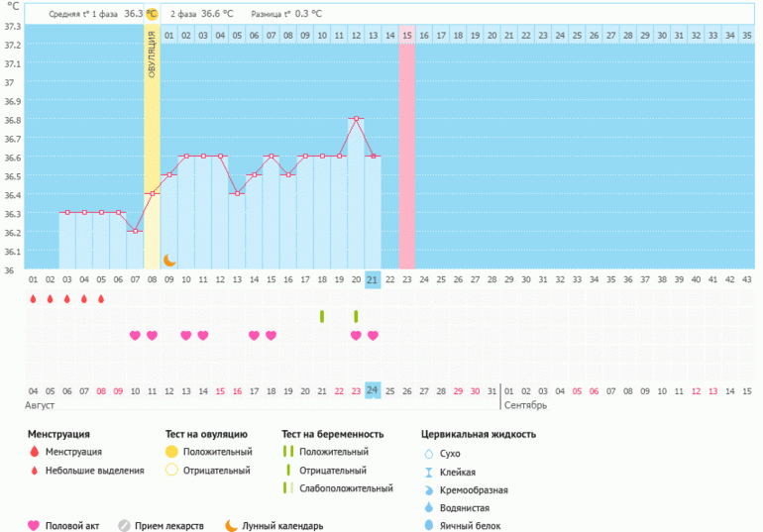Image resolution: width=763 pixels, height=532 pixels.
Task: Click the lowest 36.2 temperature point
Action: point(135,231)
